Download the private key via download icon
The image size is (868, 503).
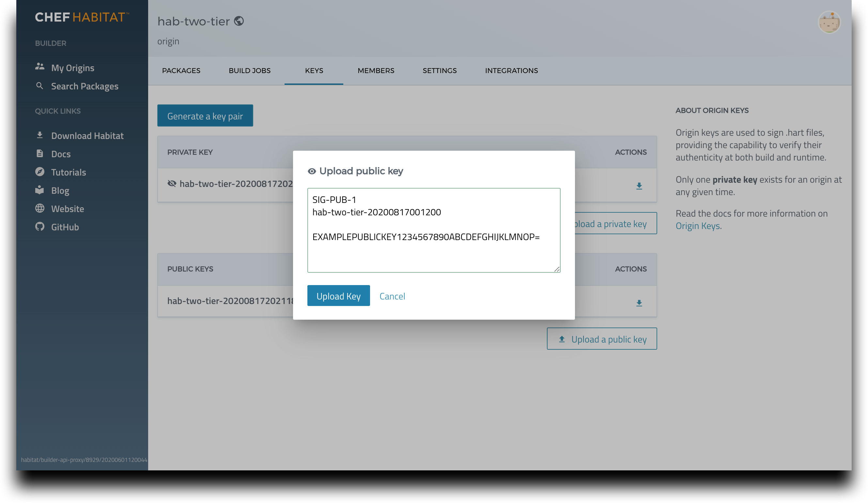639,186
